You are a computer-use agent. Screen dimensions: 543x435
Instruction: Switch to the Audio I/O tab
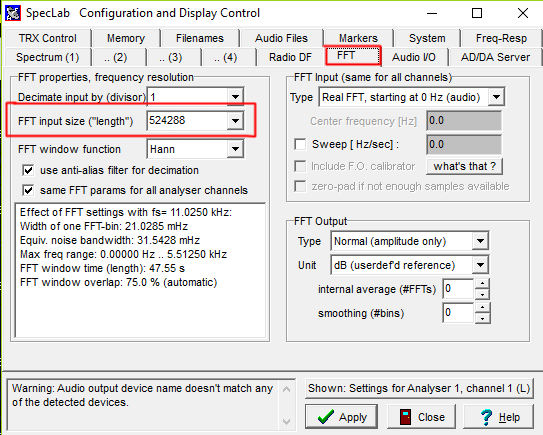pos(414,57)
